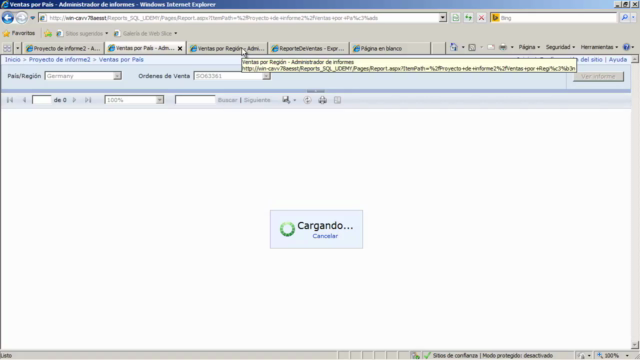Click the search magnifier icon

[624, 18]
